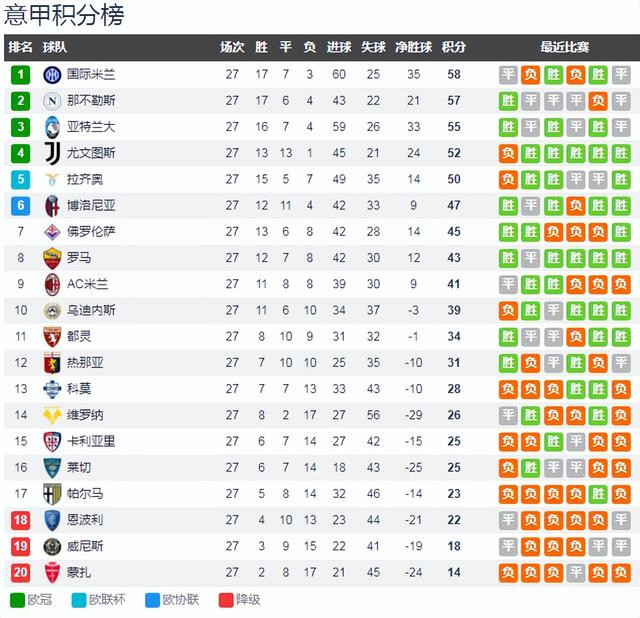Click the red rank 18 badge
The height and width of the screenshot is (618, 640).
[x=20, y=520]
